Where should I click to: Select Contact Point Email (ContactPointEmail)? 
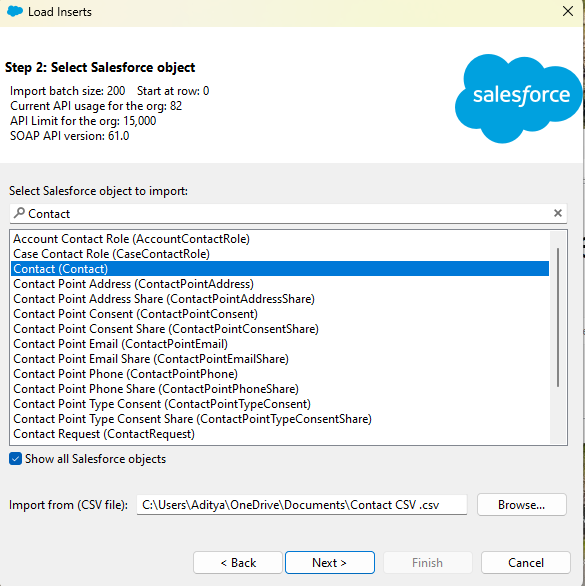280,344
